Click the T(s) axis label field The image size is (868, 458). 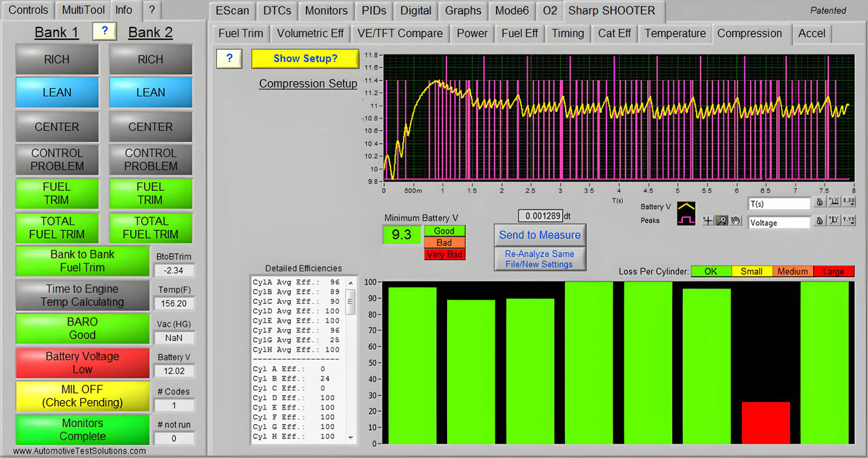pos(779,204)
